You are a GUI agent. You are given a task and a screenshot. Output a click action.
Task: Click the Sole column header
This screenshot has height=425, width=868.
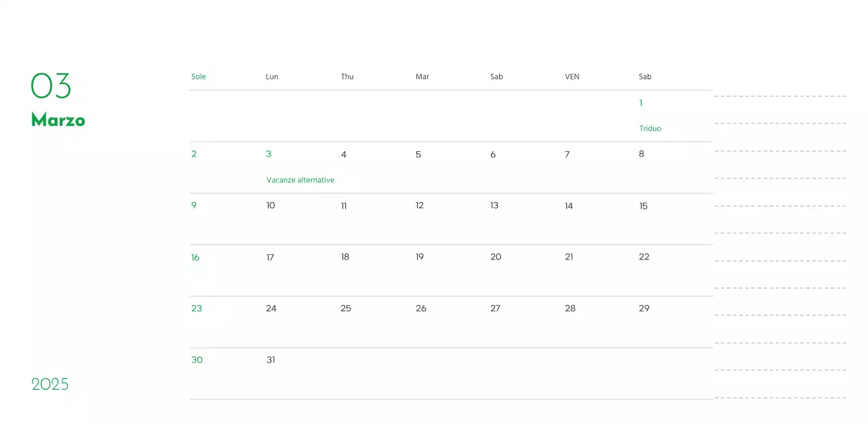(199, 77)
